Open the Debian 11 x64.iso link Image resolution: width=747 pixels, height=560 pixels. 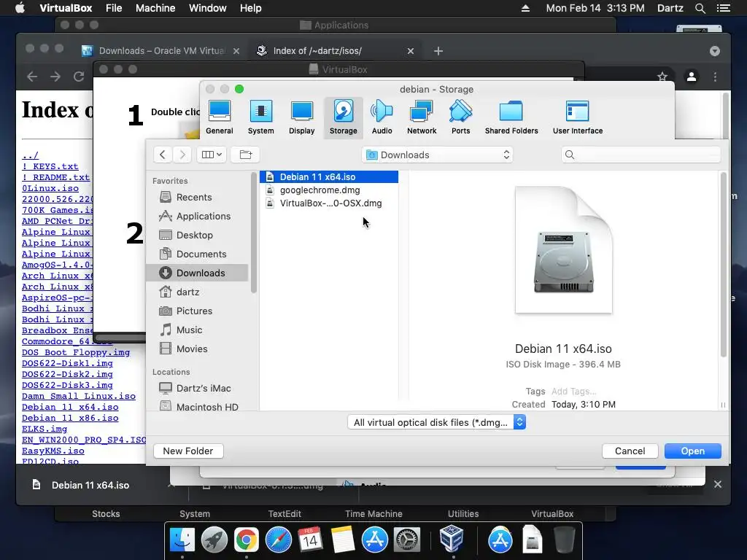(70, 407)
